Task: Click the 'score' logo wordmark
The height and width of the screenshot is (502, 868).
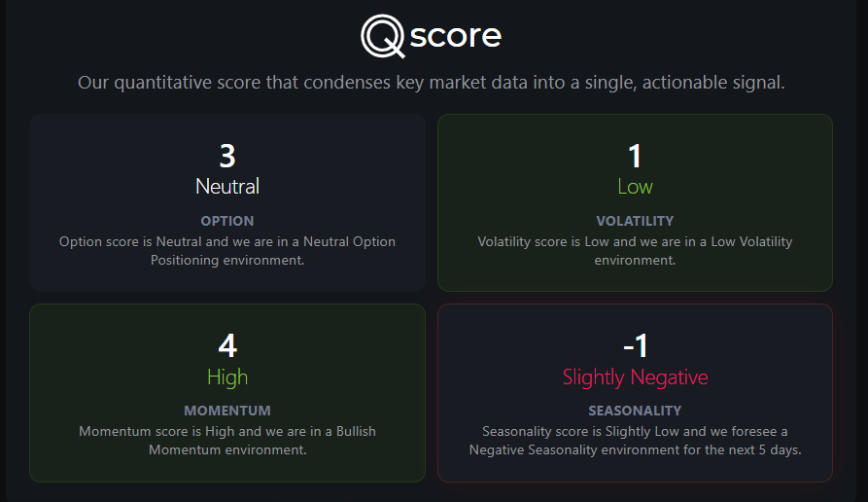Action: (x=456, y=36)
